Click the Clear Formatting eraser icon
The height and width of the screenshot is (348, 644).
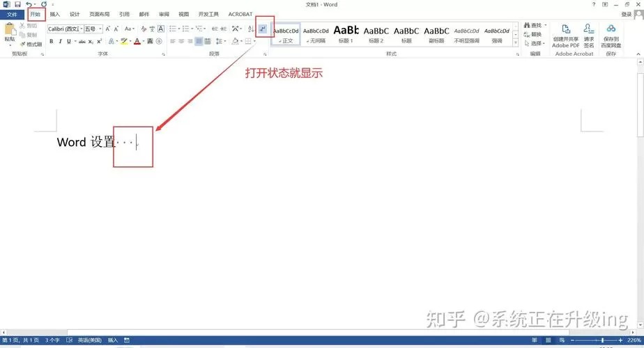[144, 29]
